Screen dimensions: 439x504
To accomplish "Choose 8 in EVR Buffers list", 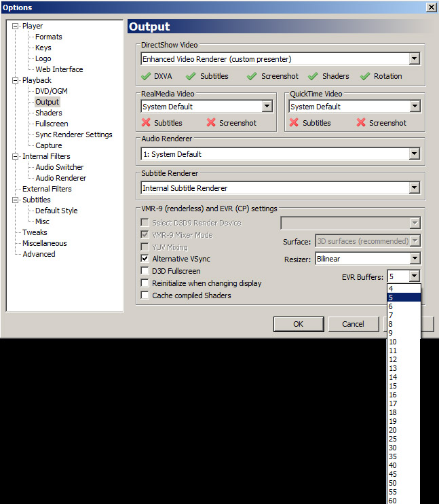I will click(404, 324).
